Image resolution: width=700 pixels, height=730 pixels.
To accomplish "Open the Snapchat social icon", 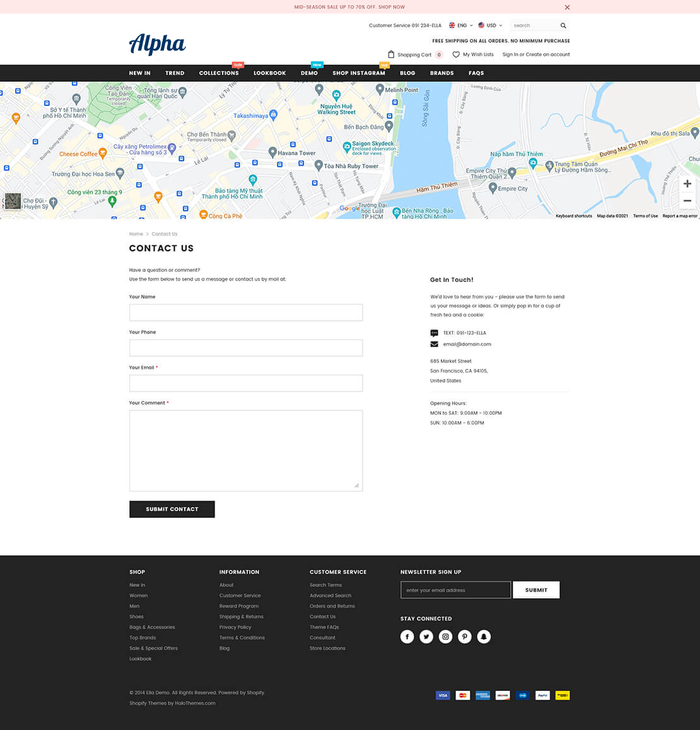I will [484, 637].
